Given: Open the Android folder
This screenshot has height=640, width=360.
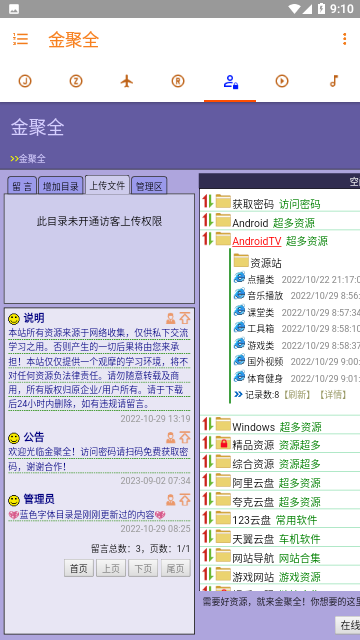Looking at the screenshot, I should [x=250, y=223].
